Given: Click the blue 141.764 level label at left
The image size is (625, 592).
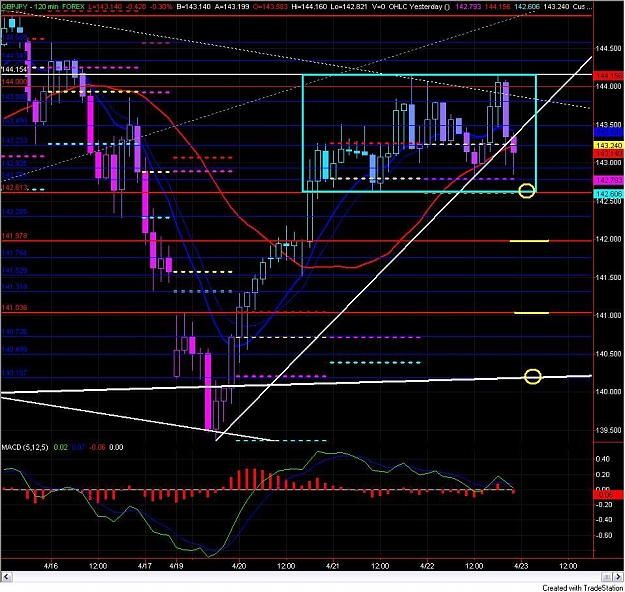Looking at the screenshot, I should pos(15,253).
